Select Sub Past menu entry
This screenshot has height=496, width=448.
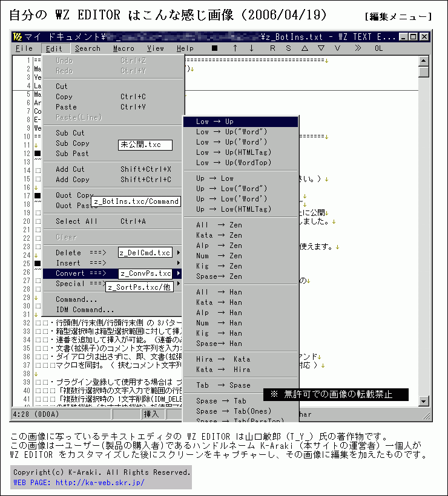(x=113, y=154)
